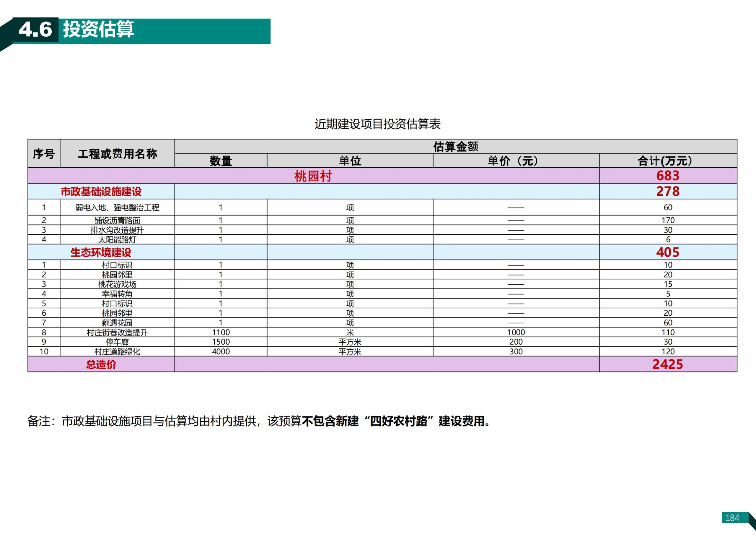Select the "铺设沥青路面" item name
The width and height of the screenshot is (756, 535).
point(118,220)
